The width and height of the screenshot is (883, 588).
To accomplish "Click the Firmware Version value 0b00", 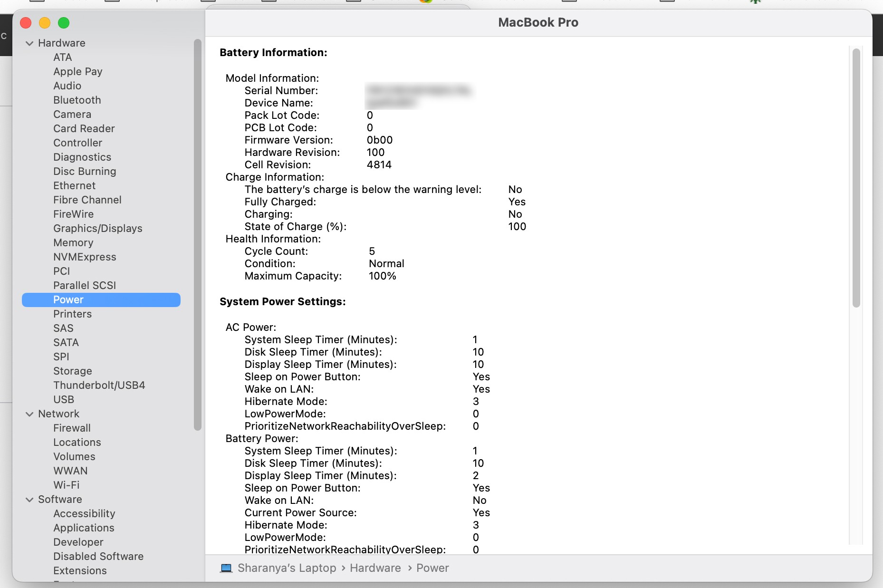I will point(380,140).
